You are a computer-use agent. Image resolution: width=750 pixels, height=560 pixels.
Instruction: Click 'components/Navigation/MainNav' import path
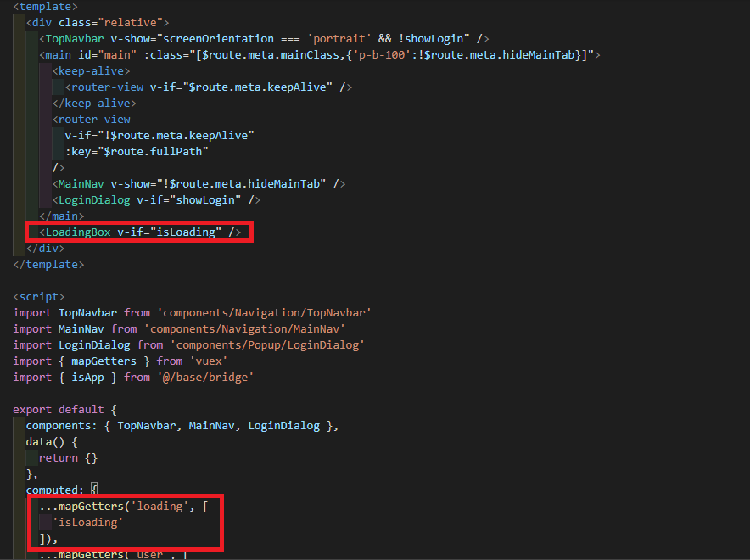[x=243, y=329]
